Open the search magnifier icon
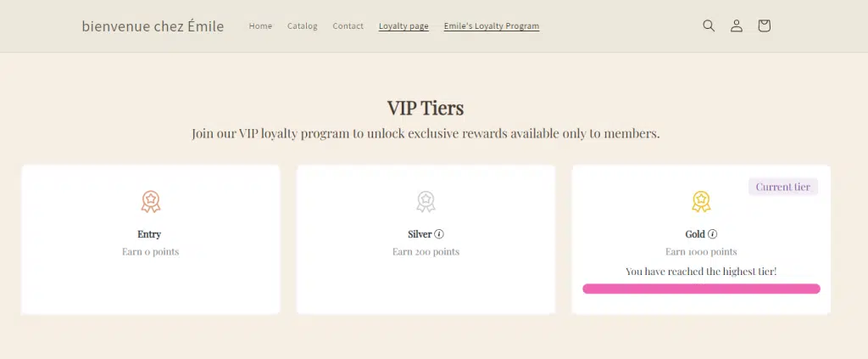The height and width of the screenshot is (359, 868). point(709,26)
